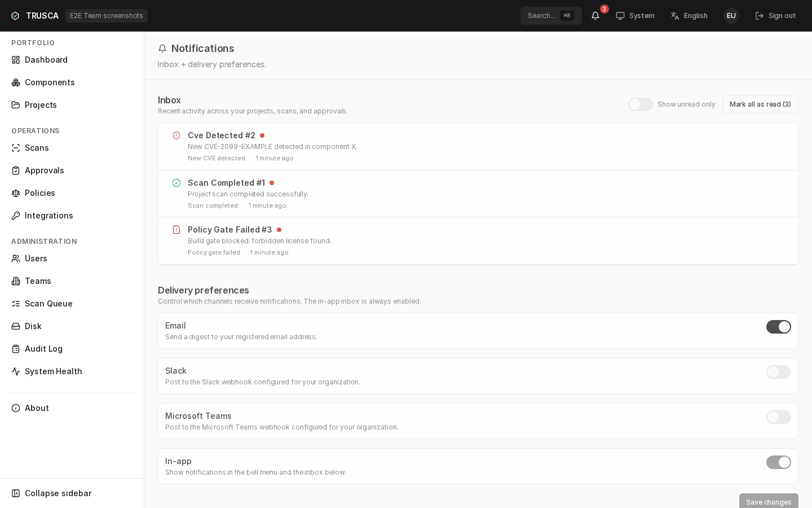
Task: Enable the Slack delivery toggle
Action: [779, 372]
